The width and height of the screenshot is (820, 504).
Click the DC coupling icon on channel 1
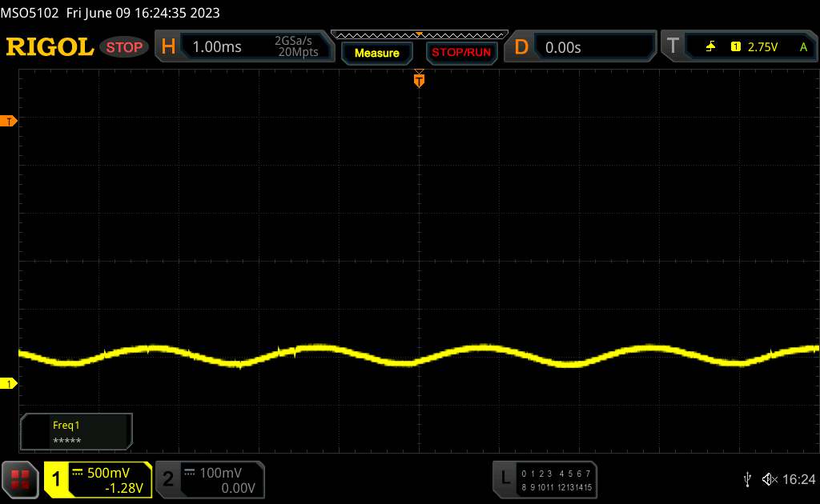78,473
